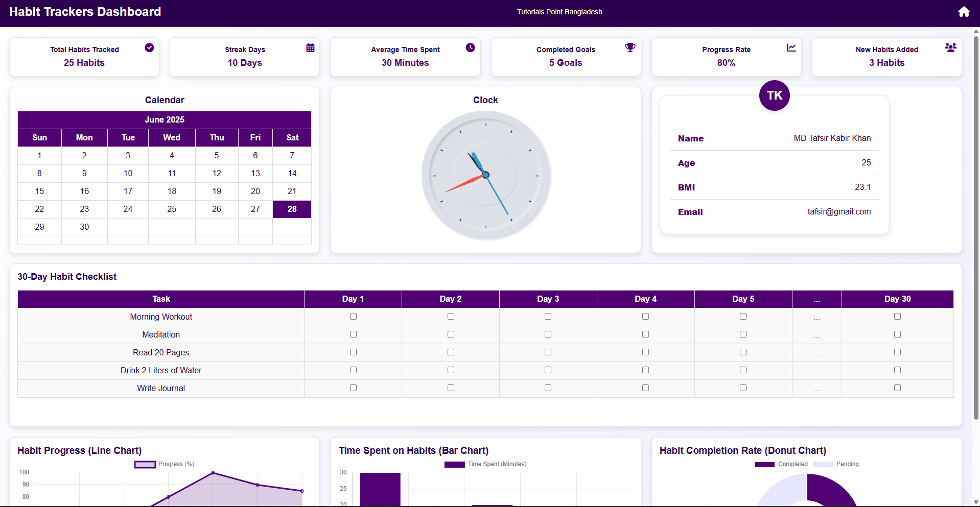The height and width of the screenshot is (507, 980).
Task: Check Day 3 for Meditation
Action: tap(548, 334)
